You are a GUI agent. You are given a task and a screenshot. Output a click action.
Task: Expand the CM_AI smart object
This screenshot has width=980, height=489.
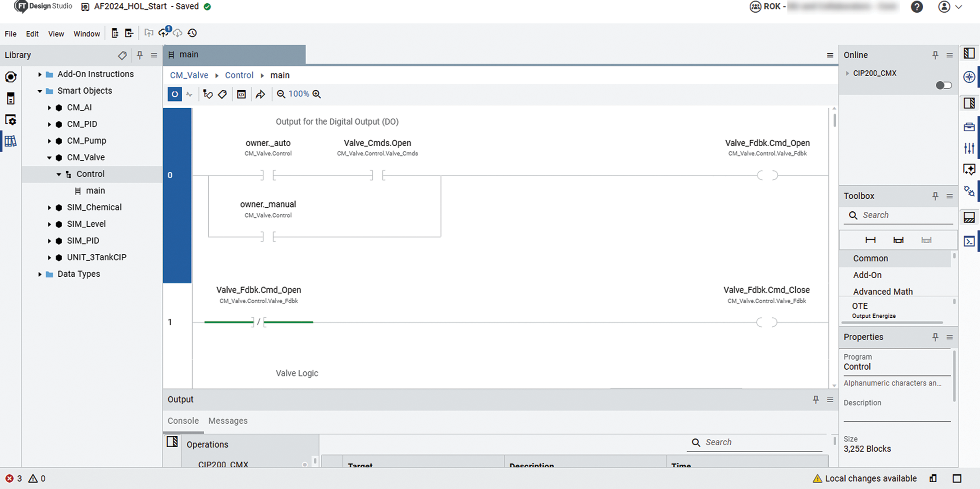[49, 108]
